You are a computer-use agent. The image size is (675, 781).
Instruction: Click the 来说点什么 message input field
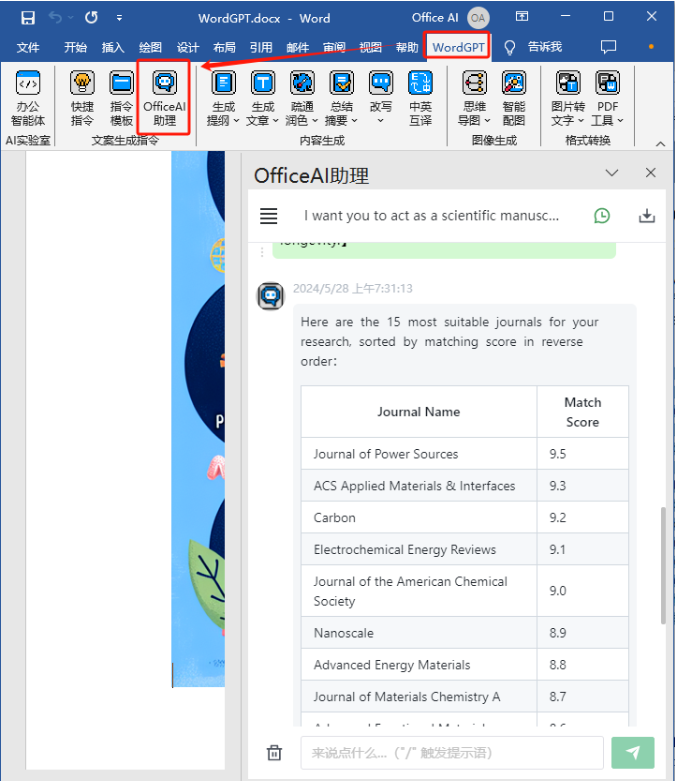[452, 753]
